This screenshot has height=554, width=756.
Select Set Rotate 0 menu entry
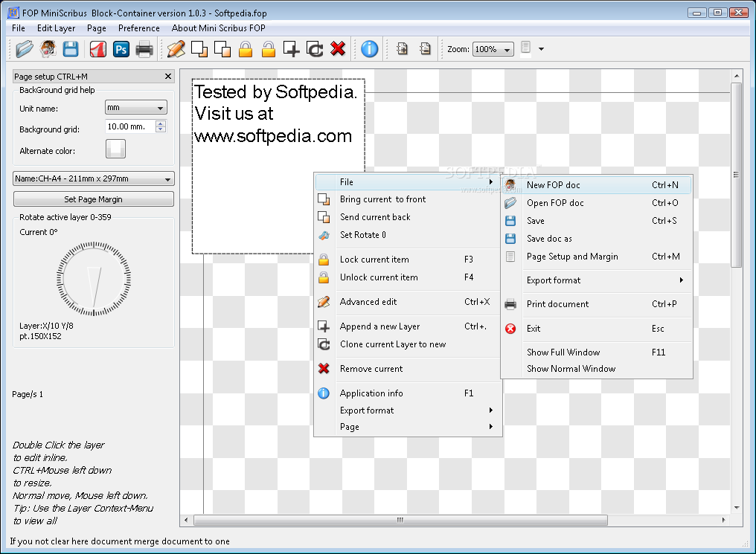pos(408,235)
